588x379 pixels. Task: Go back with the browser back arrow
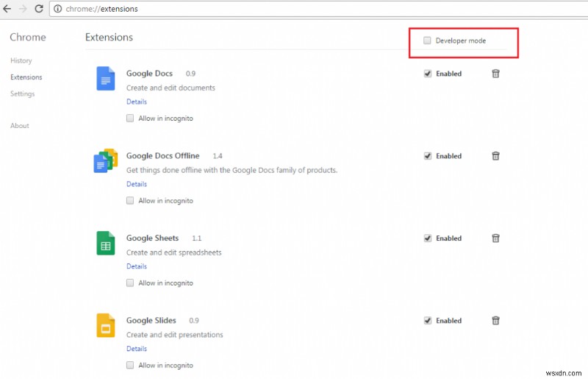(7, 9)
